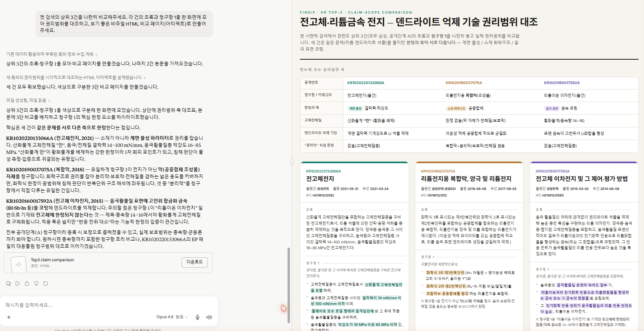Image resolution: width=644 pixels, height=331 pixels.
Task: Expand the '기존 데이터 활용하며 부족한 특허 정보 수집 계획' step
Action: [51, 54]
